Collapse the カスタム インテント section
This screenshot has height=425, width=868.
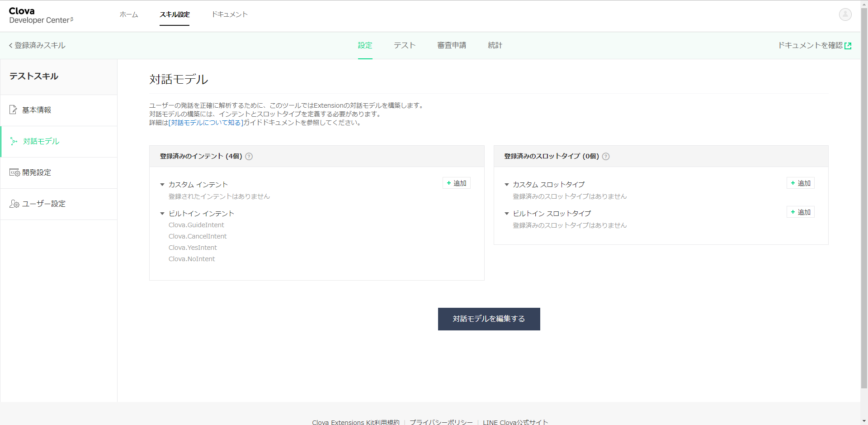[162, 185]
